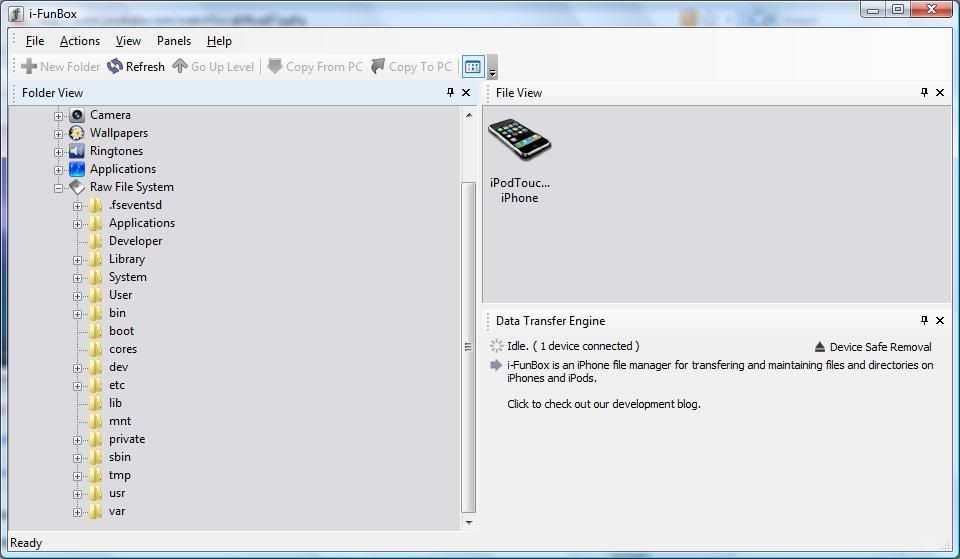The width and height of the screenshot is (960, 559).
Task: Open the File menu
Action: pos(35,41)
